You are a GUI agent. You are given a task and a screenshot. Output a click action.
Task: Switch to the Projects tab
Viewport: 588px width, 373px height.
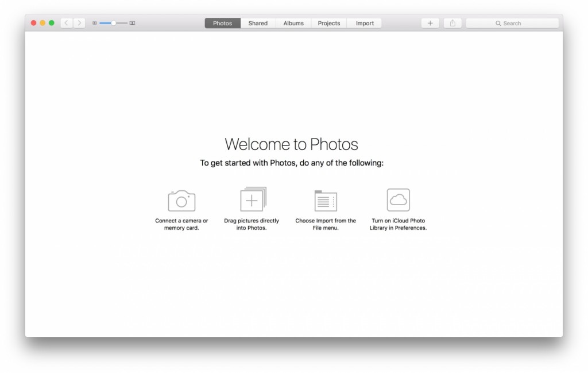point(329,23)
